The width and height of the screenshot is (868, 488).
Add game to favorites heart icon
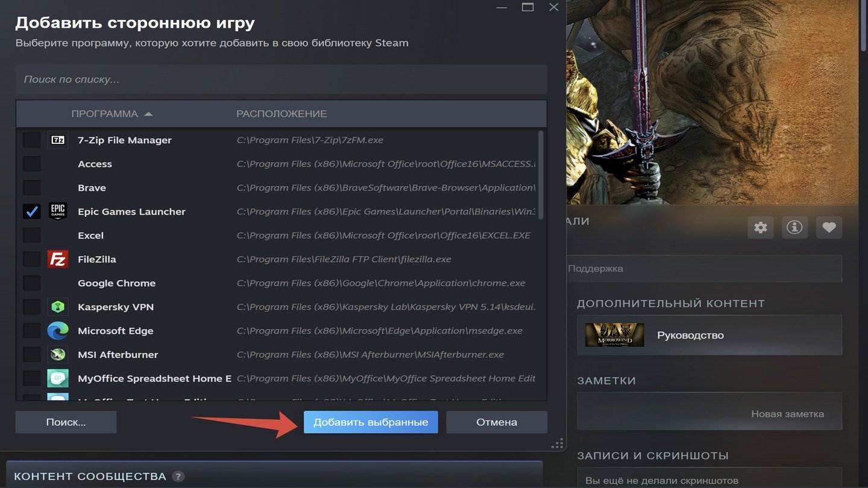click(829, 228)
